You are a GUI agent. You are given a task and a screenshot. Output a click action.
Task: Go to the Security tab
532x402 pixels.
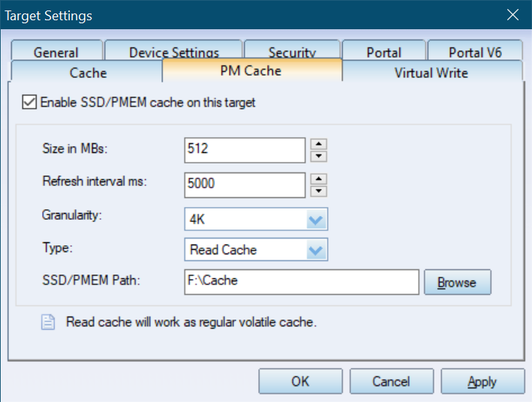292,51
